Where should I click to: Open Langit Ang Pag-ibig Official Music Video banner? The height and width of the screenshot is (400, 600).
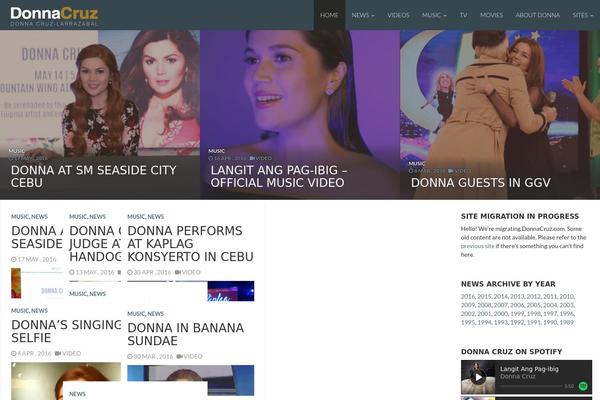pyautogui.click(x=279, y=176)
